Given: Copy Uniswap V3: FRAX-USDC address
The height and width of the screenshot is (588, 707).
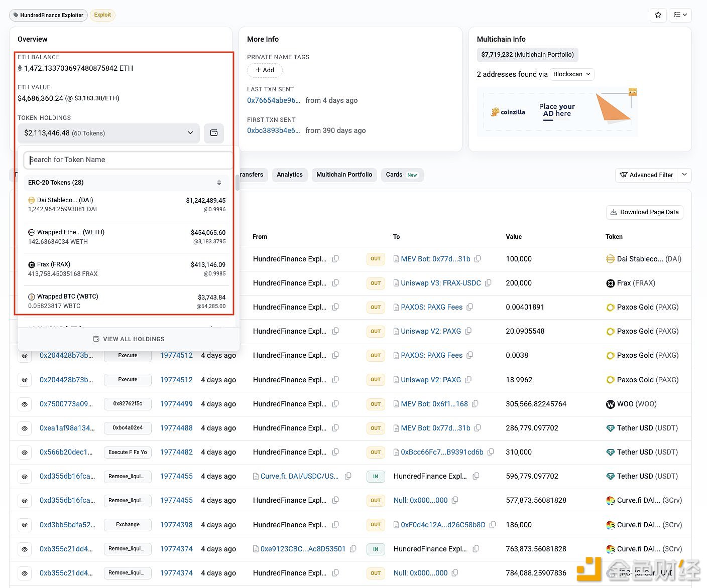Looking at the screenshot, I should click(x=488, y=283).
